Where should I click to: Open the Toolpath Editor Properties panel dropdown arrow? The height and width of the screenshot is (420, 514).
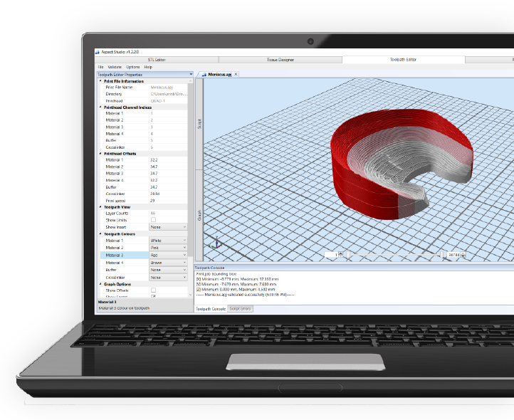pos(191,75)
